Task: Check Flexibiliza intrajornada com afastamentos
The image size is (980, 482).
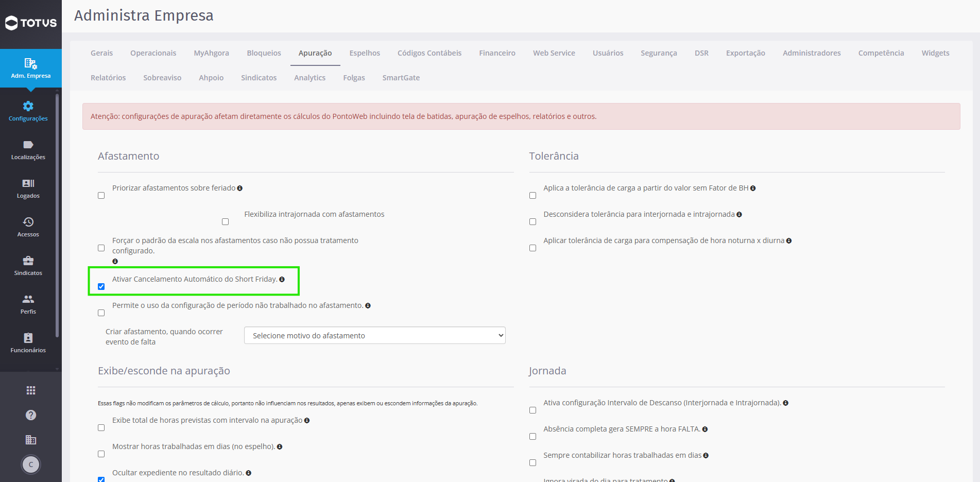Action: (226, 222)
